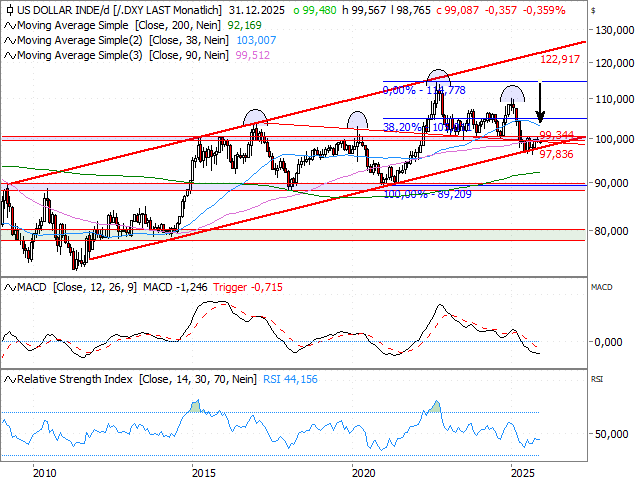Open RSI parameters [Close, 14, 30, 70, Nein]
This screenshot has height=480, width=640.
pyautogui.click(x=198, y=379)
